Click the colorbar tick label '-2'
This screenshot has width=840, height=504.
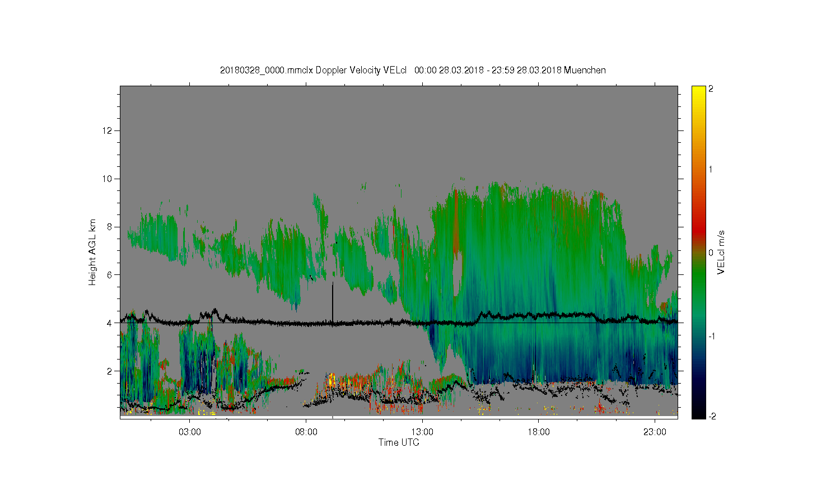711,417
